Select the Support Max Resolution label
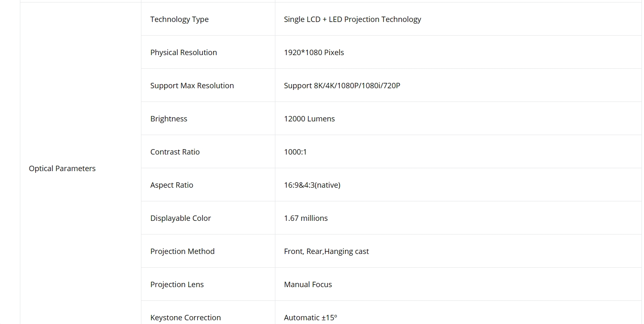 pos(192,86)
